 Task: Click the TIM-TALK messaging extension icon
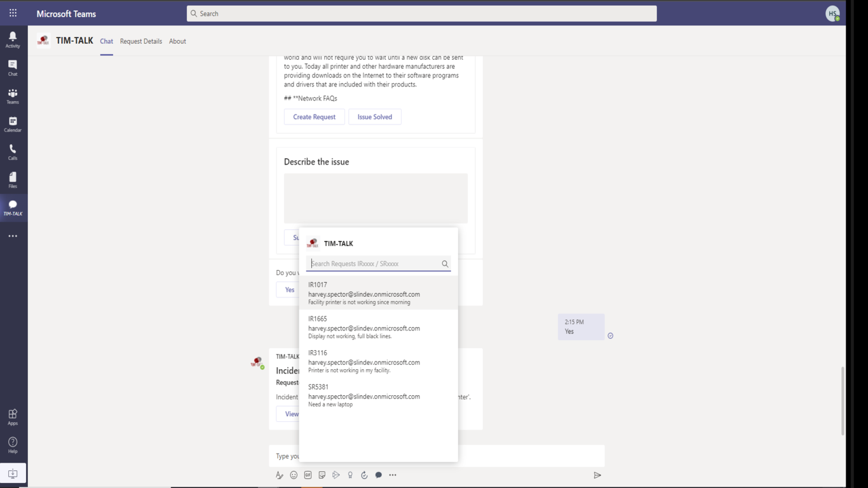(x=379, y=475)
